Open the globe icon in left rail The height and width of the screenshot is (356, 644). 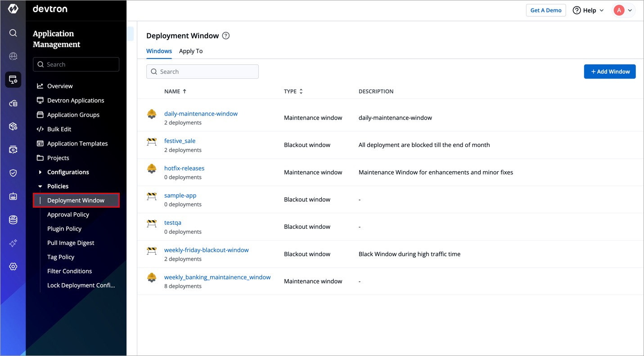click(13, 56)
